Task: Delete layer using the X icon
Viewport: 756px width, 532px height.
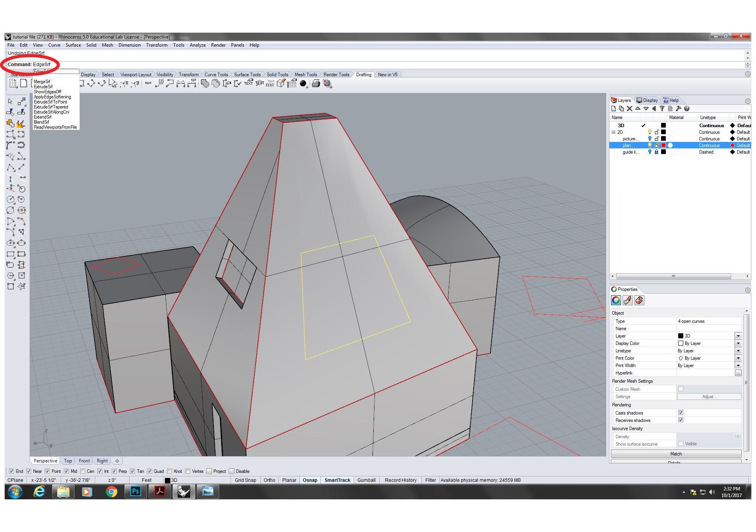Action: [630, 109]
